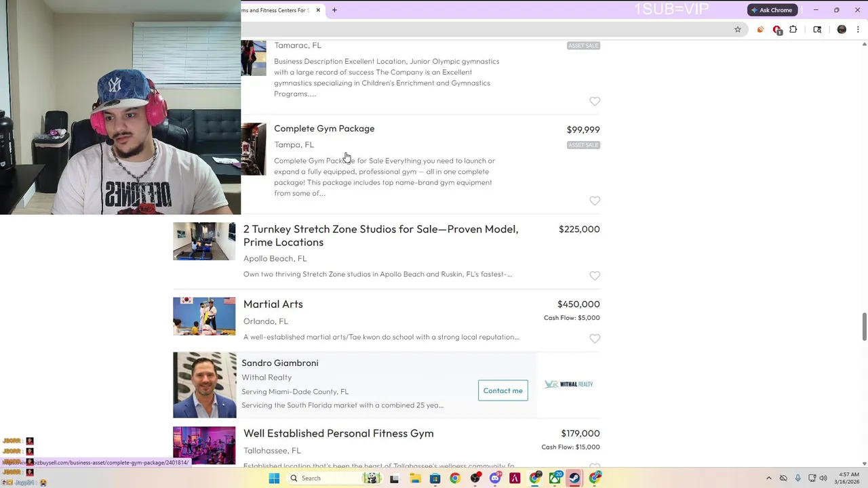Open the network status tray icon

click(812, 479)
